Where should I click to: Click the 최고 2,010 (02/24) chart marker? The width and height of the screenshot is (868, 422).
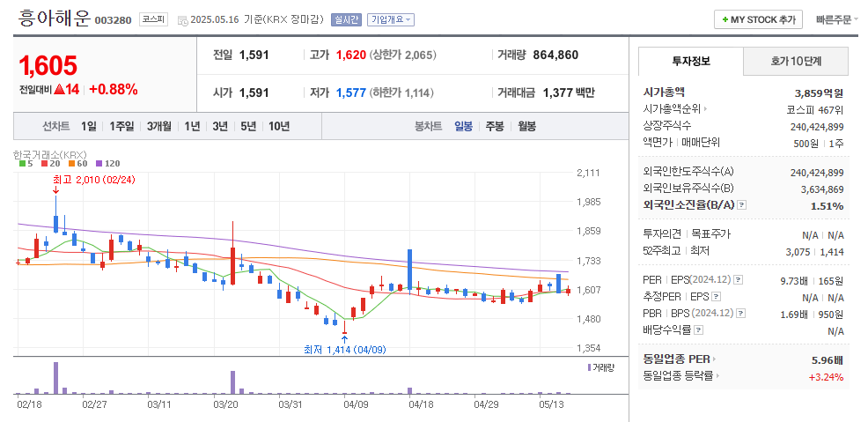coord(93,180)
